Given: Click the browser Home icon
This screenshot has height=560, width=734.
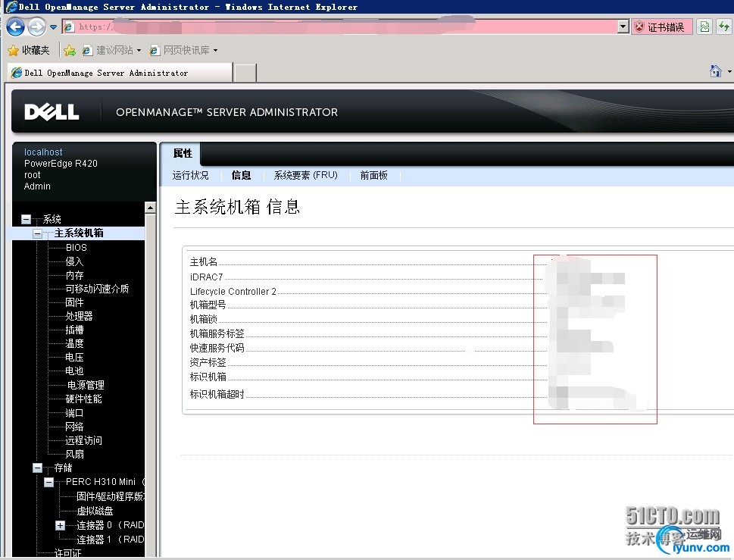Looking at the screenshot, I should (715, 71).
